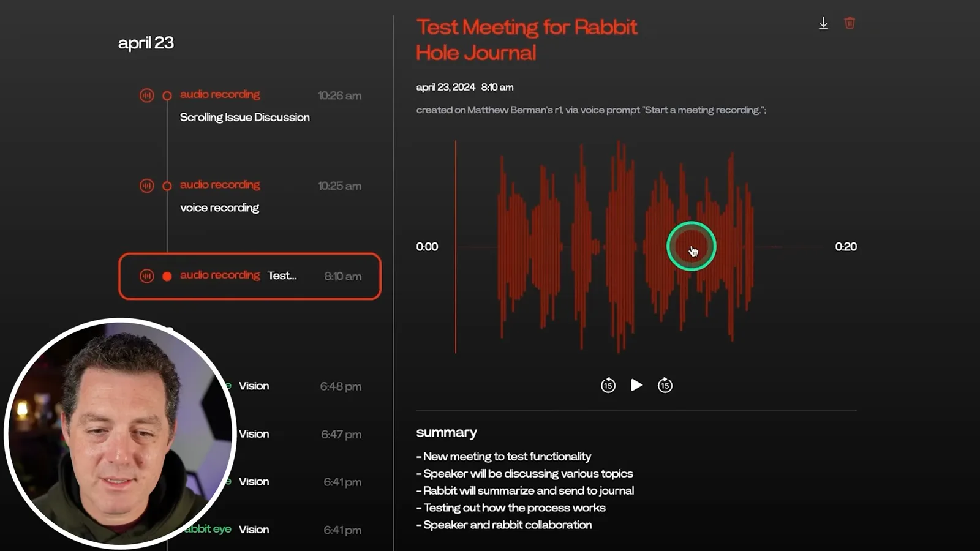Download the Test Meeting recording
Viewport: 980px width, 551px height.
[x=823, y=23]
